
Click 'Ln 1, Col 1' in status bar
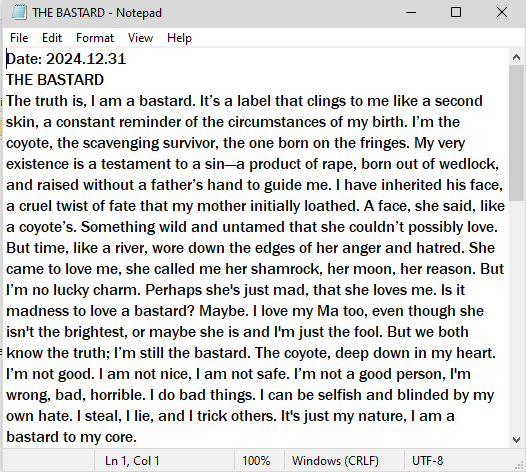point(132,461)
